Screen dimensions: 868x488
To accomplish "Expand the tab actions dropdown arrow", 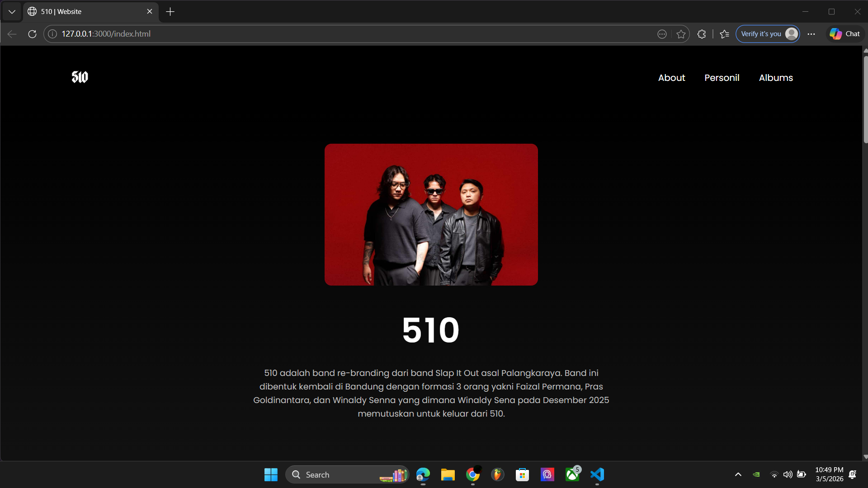I will click(12, 12).
